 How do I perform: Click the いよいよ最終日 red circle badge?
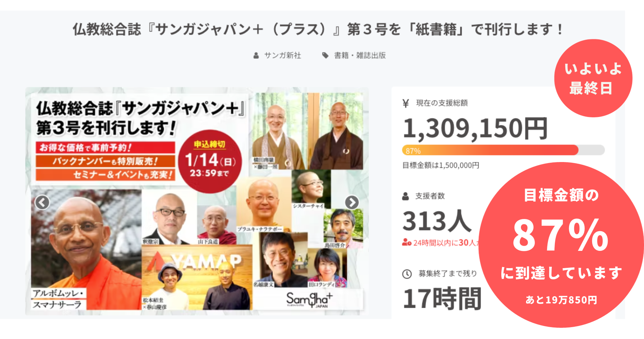point(593,78)
